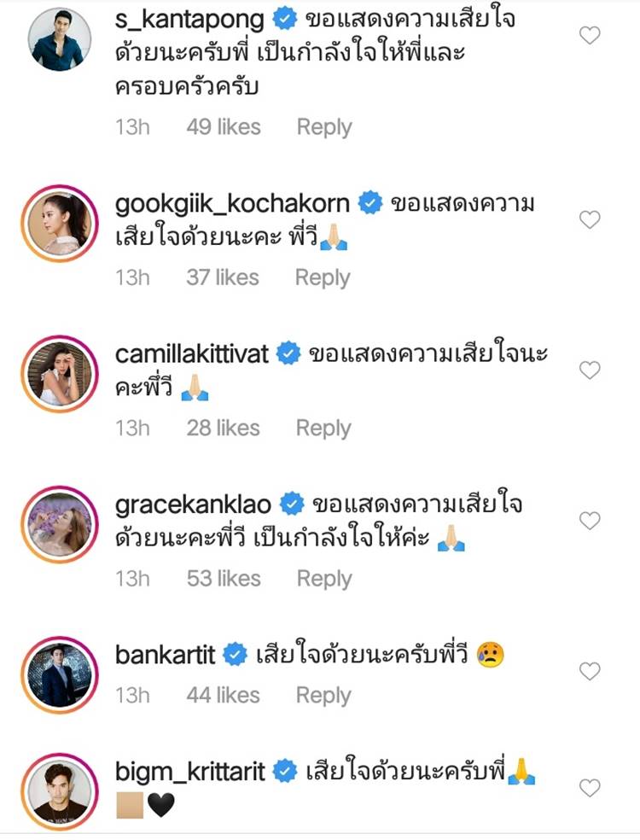
Task: Reply to camillakittivat's comment
Action: coord(323,428)
